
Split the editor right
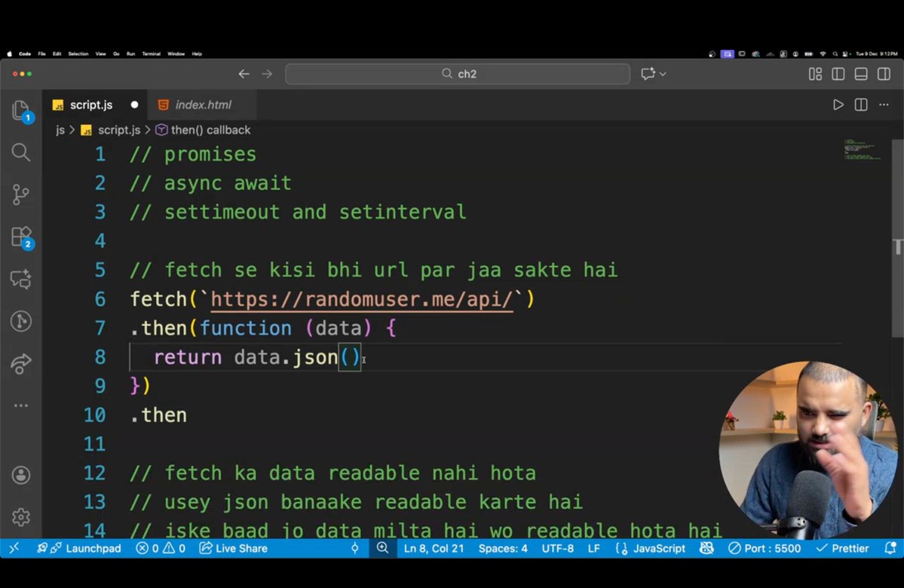861,105
